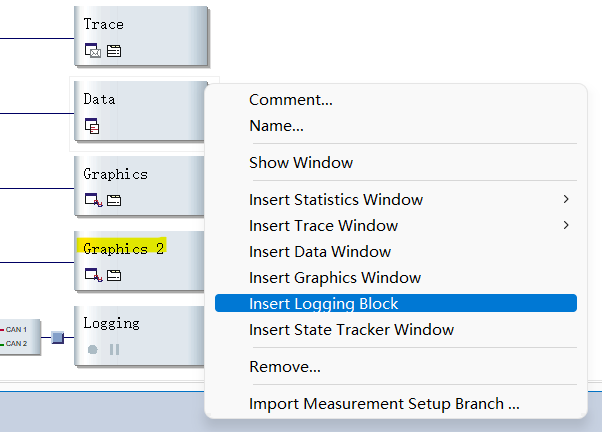Click the connector square before the Logging block
The width and height of the screenshot is (602, 432).
pos(58,338)
